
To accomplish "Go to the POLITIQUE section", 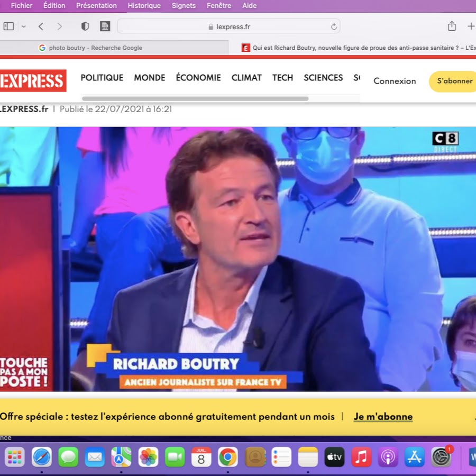I will (102, 78).
